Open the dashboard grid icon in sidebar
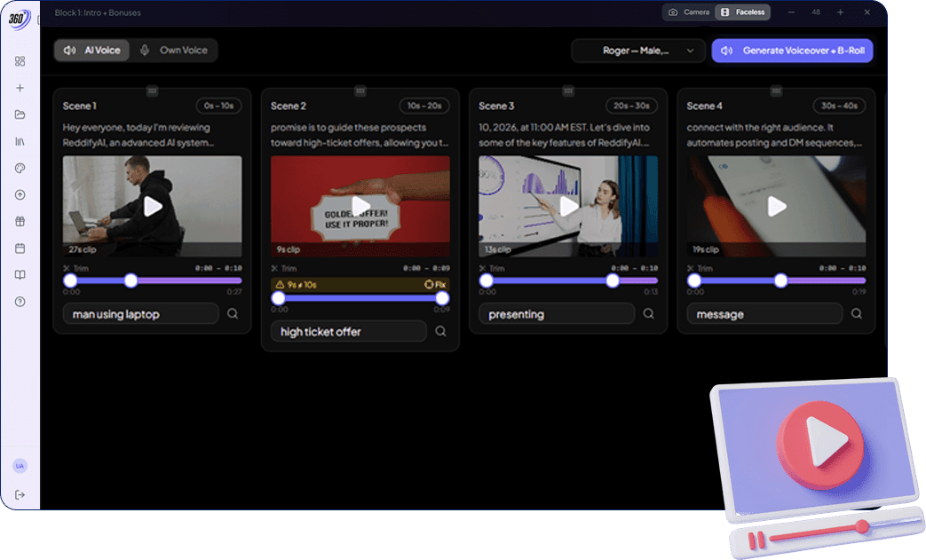 coord(20,61)
